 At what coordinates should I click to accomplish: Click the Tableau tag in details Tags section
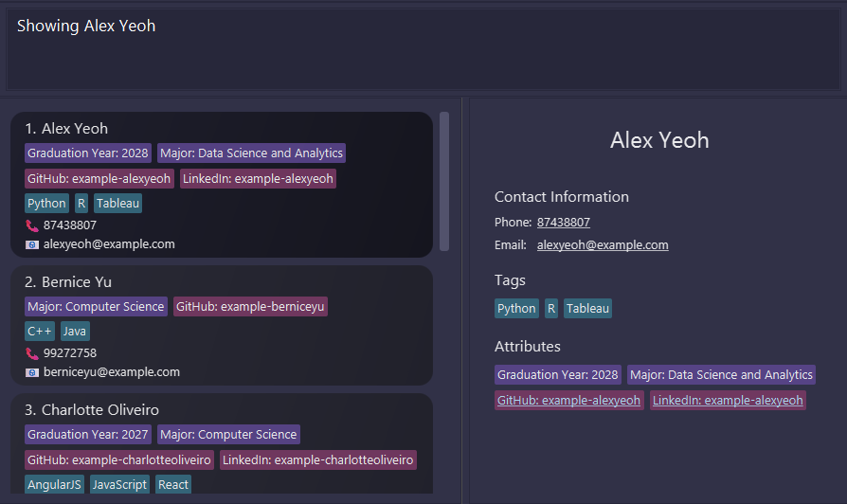[x=587, y=309]
